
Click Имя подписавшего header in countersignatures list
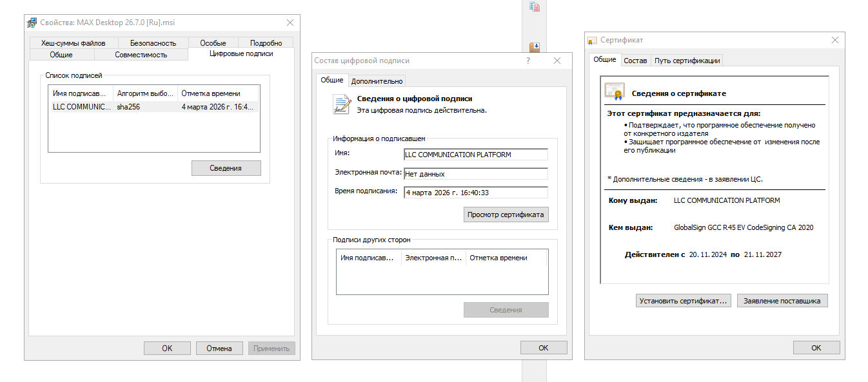[x=369, y=258]
